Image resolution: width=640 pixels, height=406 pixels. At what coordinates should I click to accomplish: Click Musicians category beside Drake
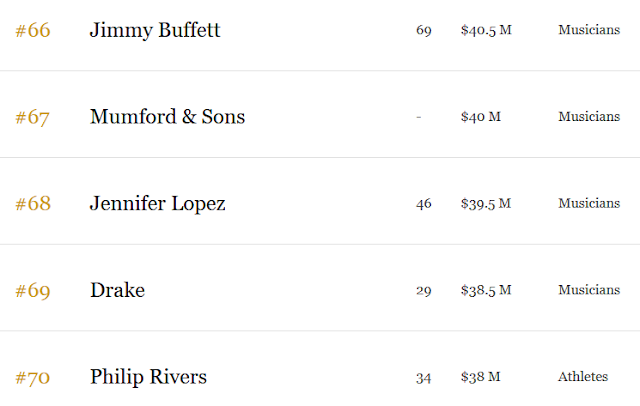click(588, 291)
